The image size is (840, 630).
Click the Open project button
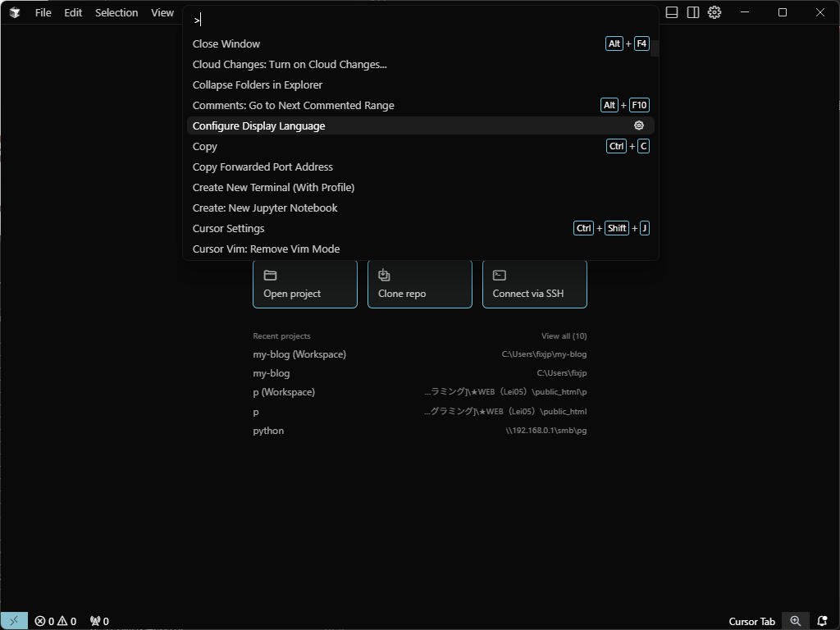tap(305, 284)
